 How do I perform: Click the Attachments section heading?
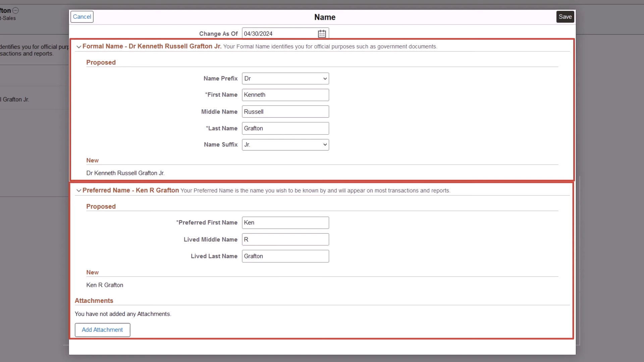click(x=94, y=301)
